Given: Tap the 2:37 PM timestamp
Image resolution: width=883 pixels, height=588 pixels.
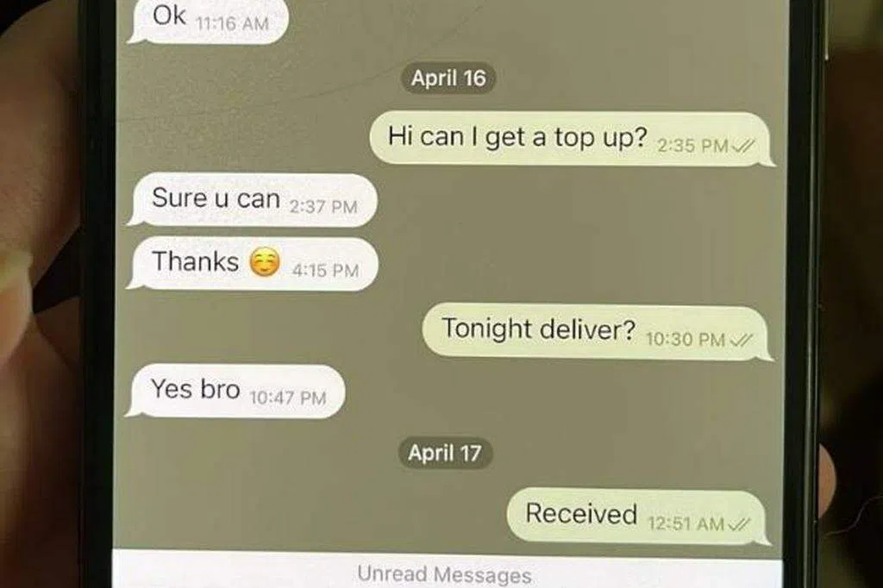Looking at the screenshot, I should point(323,207).
